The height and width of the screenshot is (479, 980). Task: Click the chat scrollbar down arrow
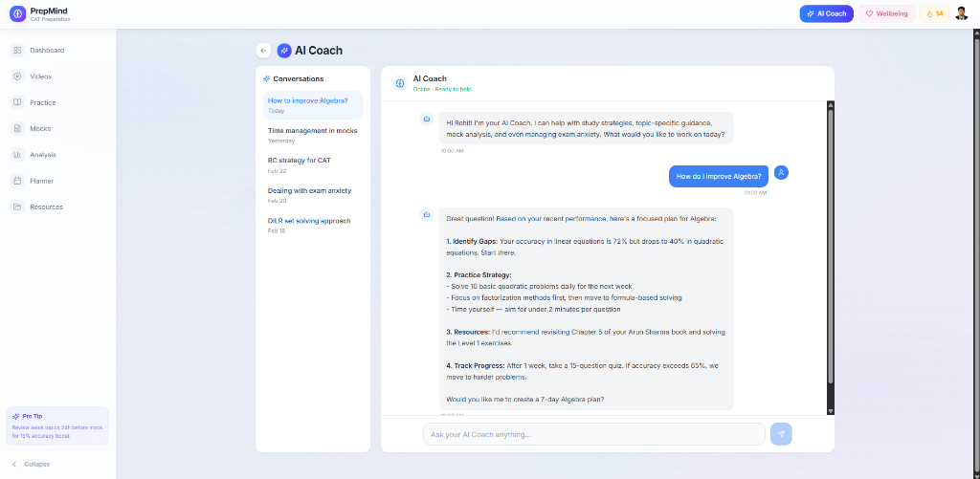[x=830, y=410]
